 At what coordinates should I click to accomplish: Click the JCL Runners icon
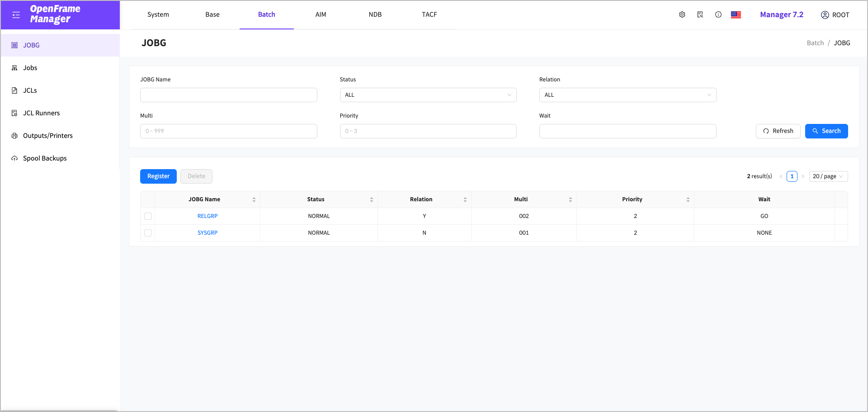coord(14,113)
